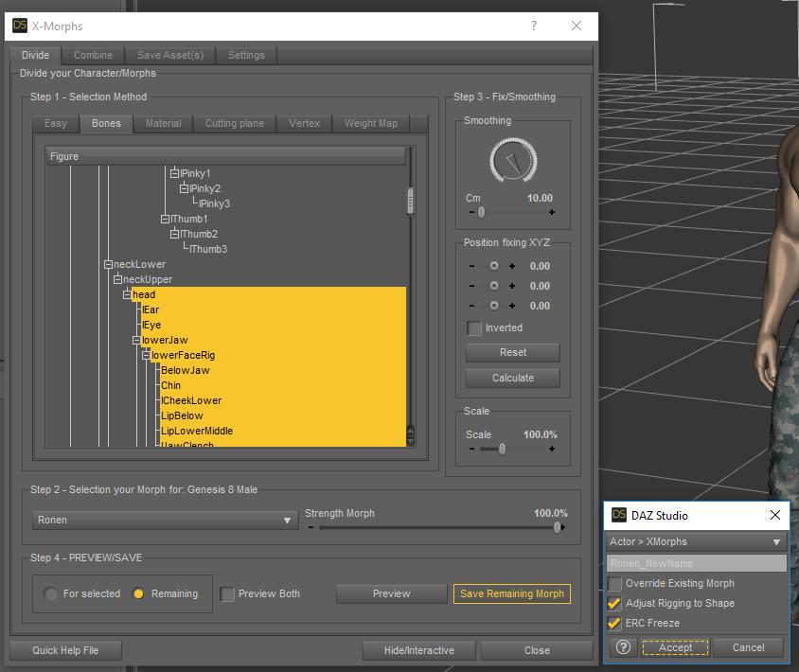Collapse the lowerJaw bone node
Screen dimensions: 799x672
(136, 340)
